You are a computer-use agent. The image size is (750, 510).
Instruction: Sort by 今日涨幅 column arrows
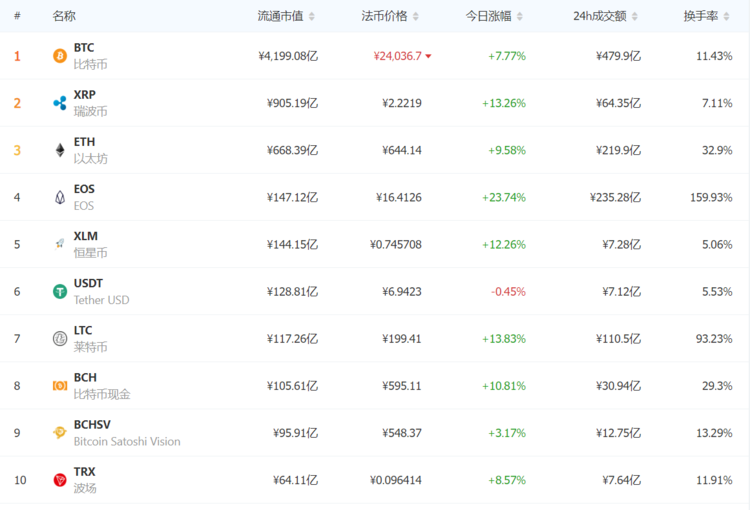coord(520,17)
